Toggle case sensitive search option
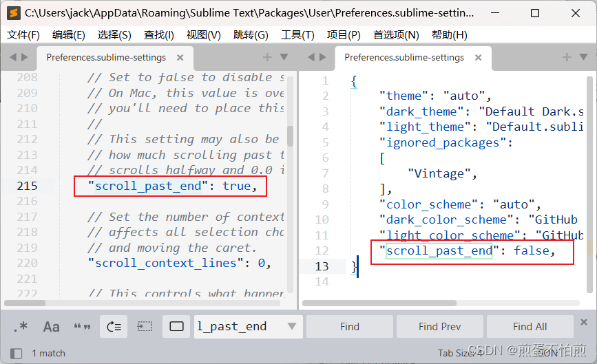 click(52, 326)
